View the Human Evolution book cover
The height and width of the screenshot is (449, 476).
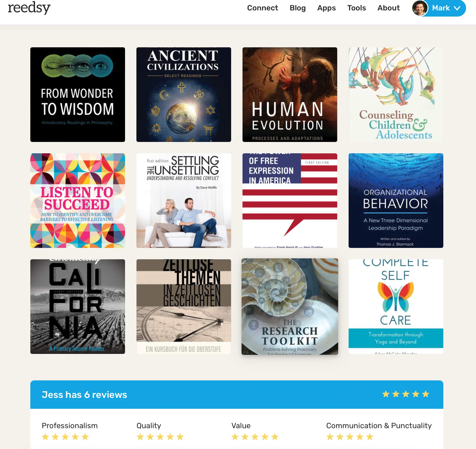[290, 95]
